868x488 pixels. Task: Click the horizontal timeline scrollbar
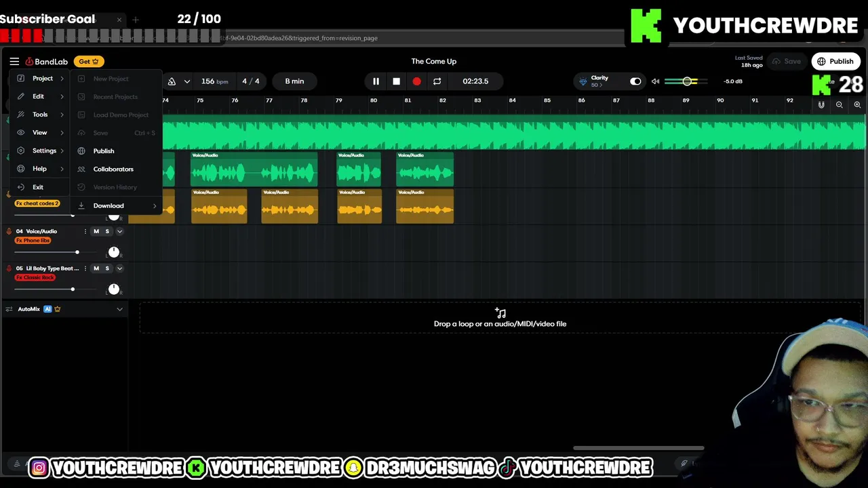[638, 448]
